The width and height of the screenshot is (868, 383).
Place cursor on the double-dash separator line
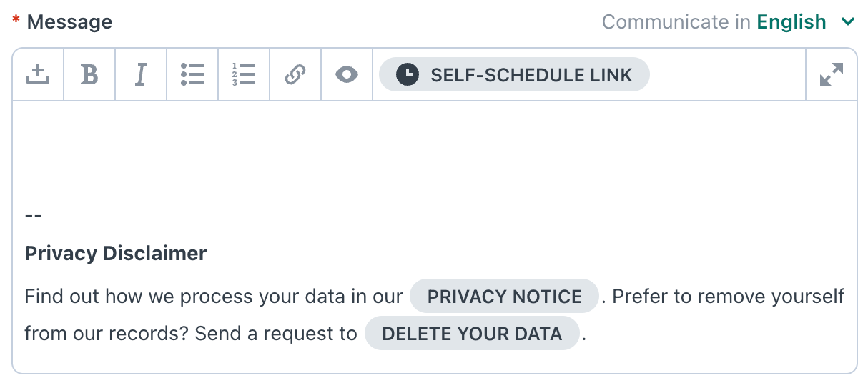(x=34, y=215)
